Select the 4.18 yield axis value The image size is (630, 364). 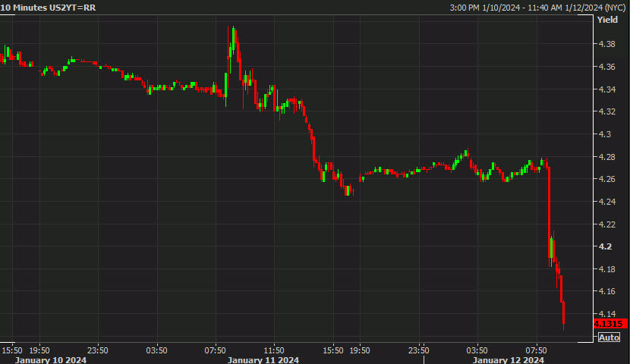point(606,269)
